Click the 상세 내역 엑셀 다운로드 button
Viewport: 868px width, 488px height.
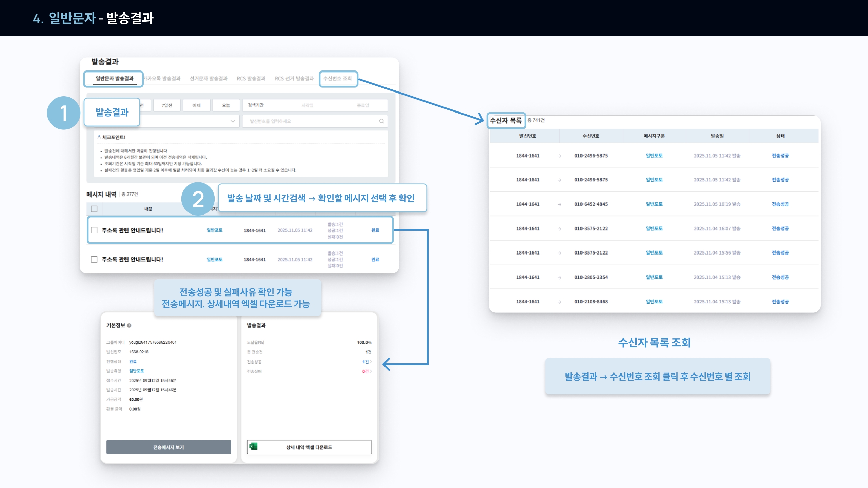pyautogui.click(x=309, y=447)
